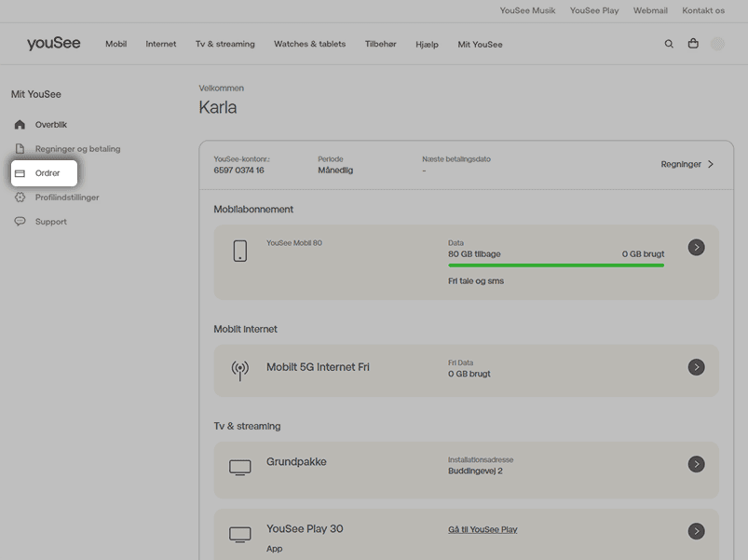Open YouSee Play 30 arrow button
The width and height of the screenshot is (748, 560).
point(696,531)
